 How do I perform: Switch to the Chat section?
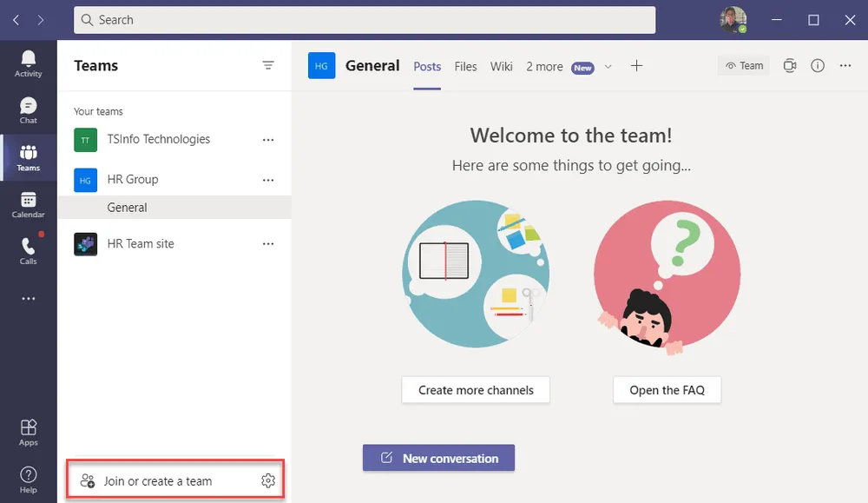[x=28, y=109]
